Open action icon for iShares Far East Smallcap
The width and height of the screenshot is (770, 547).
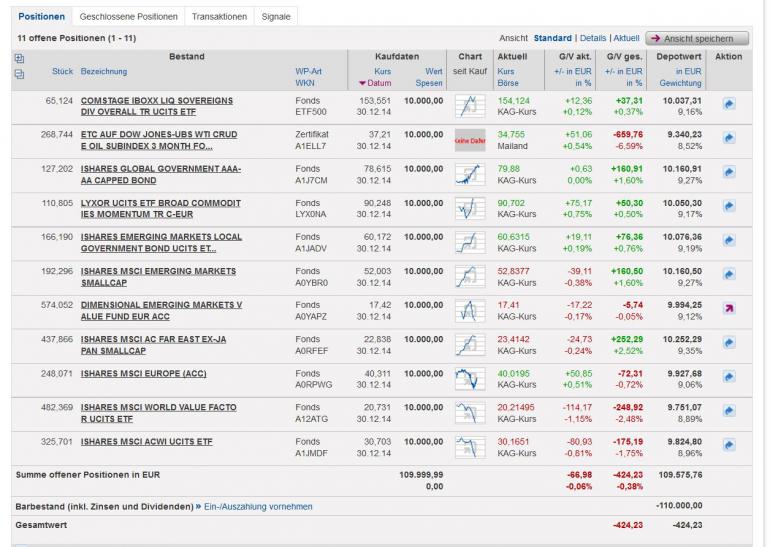pyautogui.click(x=729, y=343)
